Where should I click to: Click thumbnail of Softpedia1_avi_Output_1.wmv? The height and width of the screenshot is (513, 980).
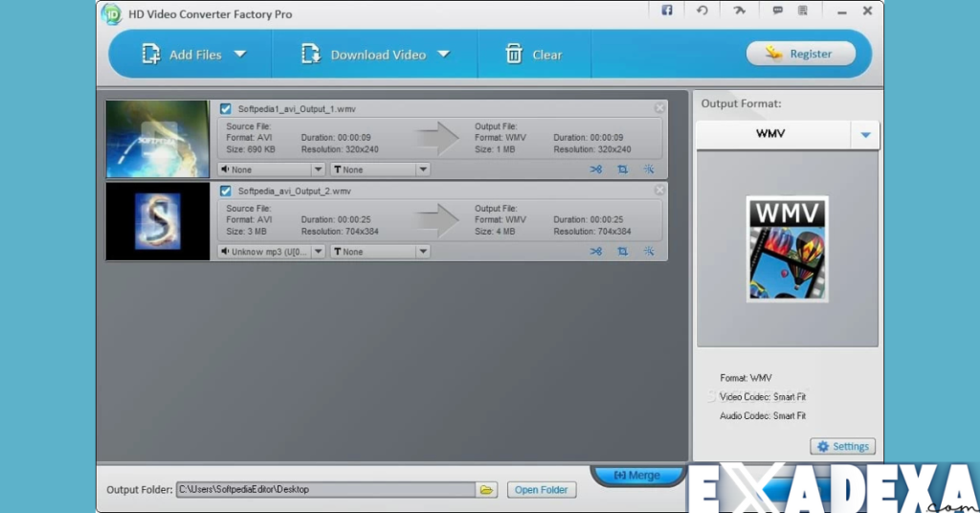click(158, 139)
